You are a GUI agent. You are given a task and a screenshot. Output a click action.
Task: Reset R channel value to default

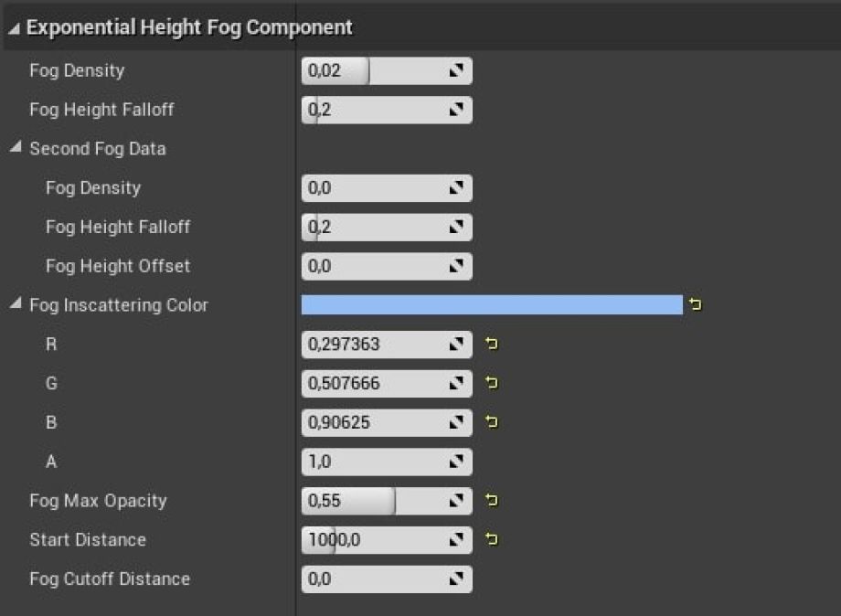(492, 345)
